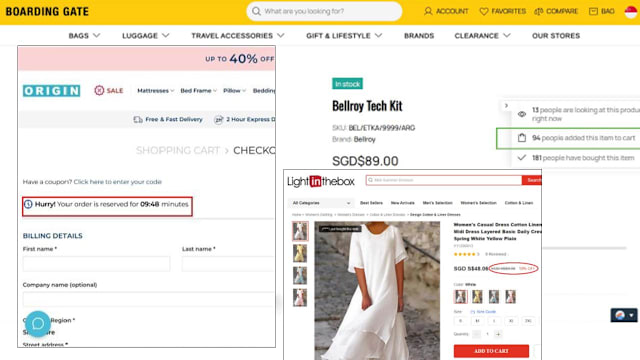Select size L for the dress

(x=494, y=321)
